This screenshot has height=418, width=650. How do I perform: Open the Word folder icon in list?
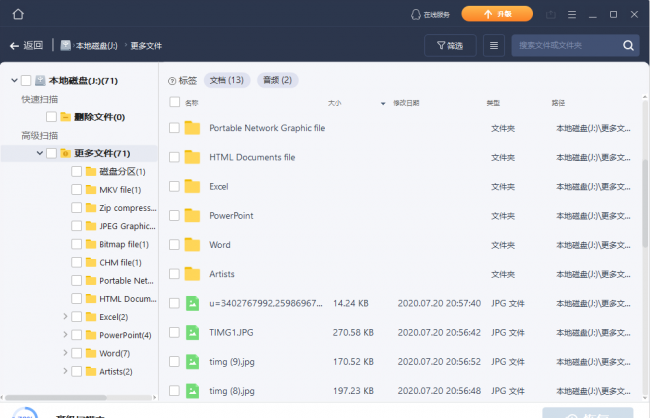[x=192, y=245]
